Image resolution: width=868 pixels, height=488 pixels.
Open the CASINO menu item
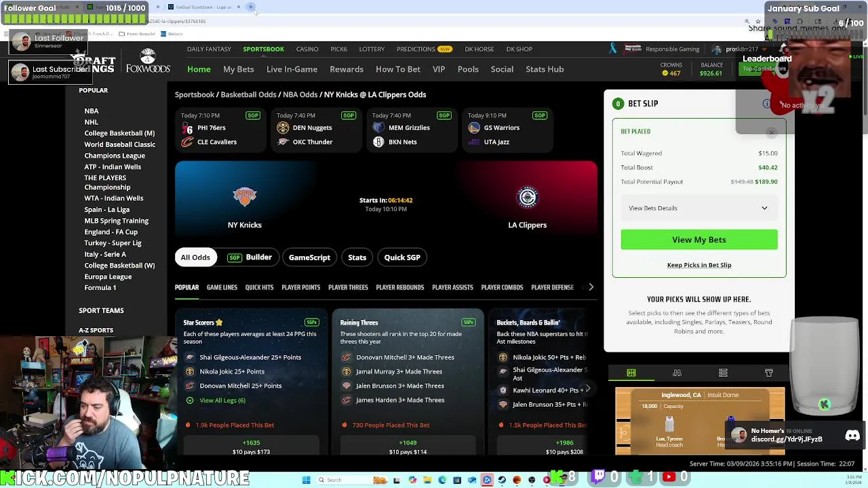coord(307,49)
